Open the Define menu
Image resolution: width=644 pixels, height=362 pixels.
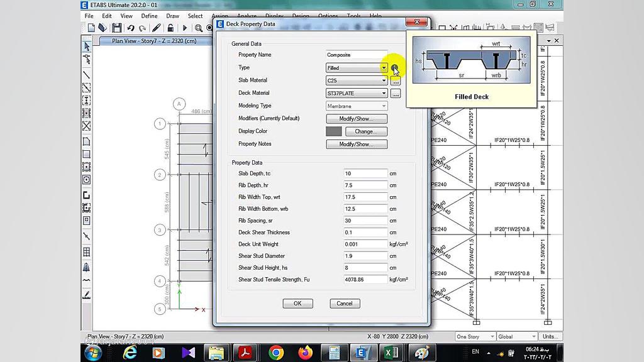[149, 16]
